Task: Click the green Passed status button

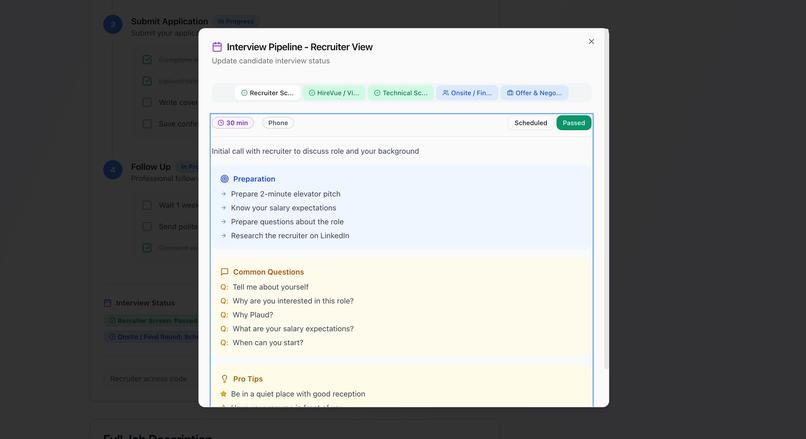Action: tap(574, 123)
